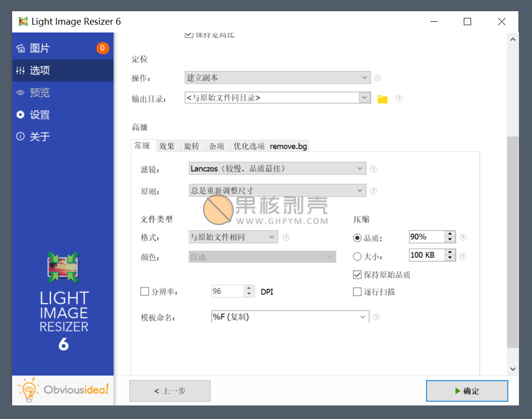Viewport: 532px width, 419px height.
Task: Click help icon next to 操作 dropdown
Action: tap(378, 78)
